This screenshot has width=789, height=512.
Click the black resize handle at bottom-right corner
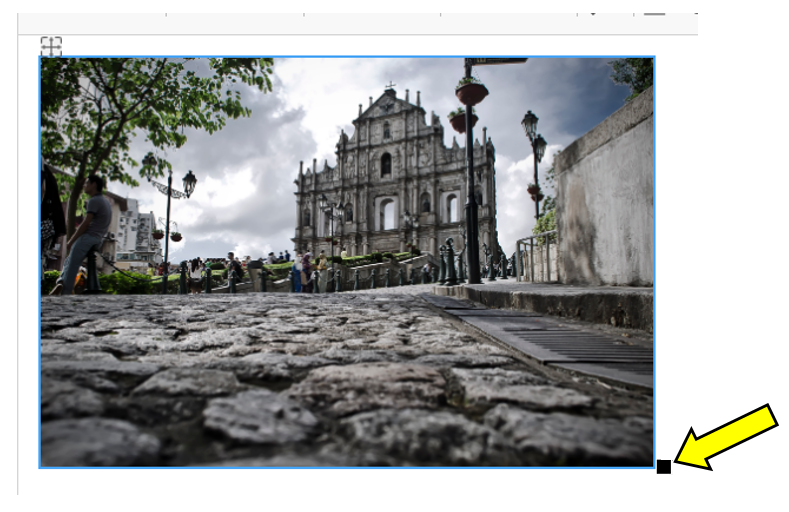[663, 466]
